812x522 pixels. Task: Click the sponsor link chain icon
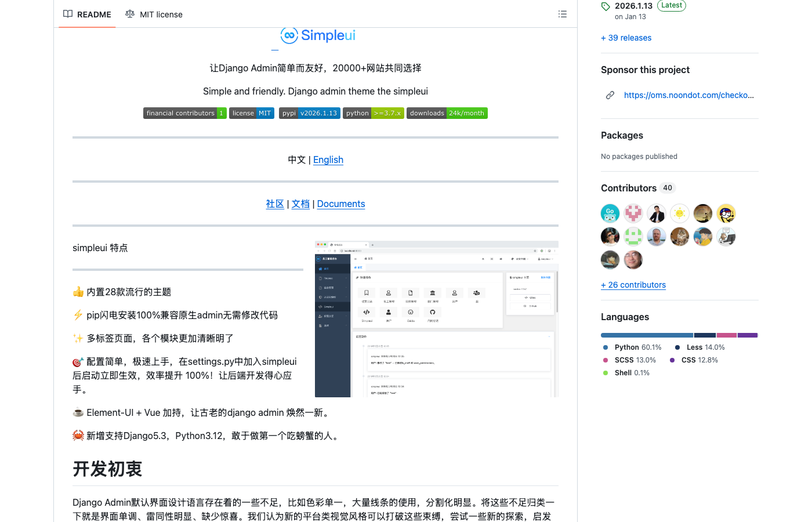click(x=610, y=95)
